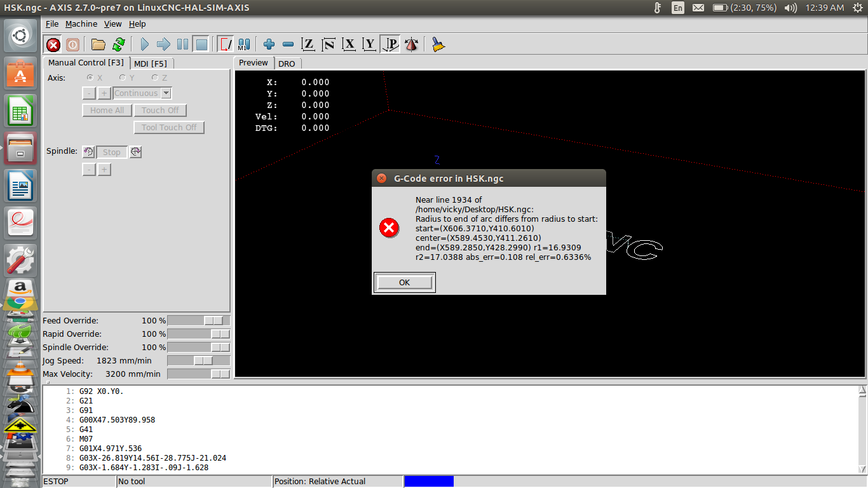Image resolution: width=868 pixels, height=488 pixels.
Task: Adjust the Feed Override slider
Action: 199,321
